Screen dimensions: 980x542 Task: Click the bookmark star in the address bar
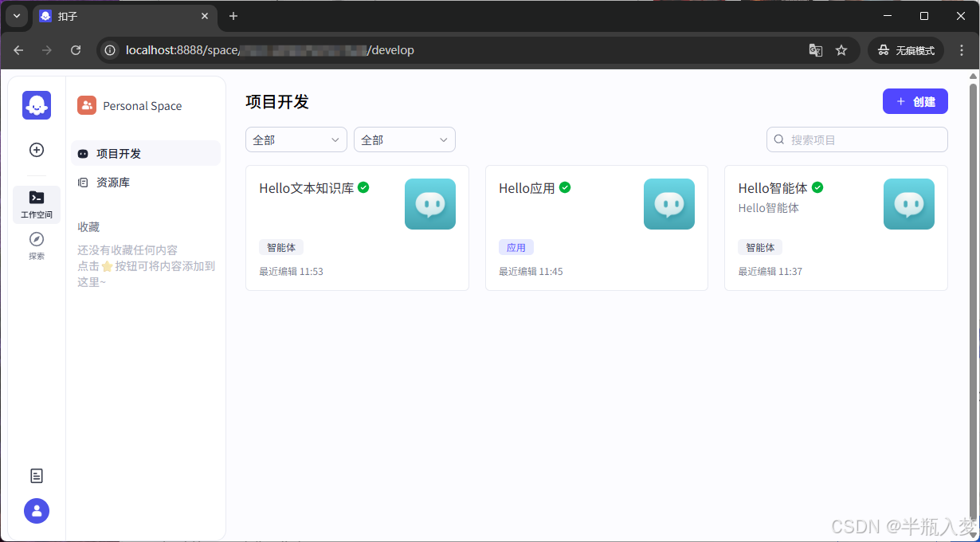click(841, 49)
